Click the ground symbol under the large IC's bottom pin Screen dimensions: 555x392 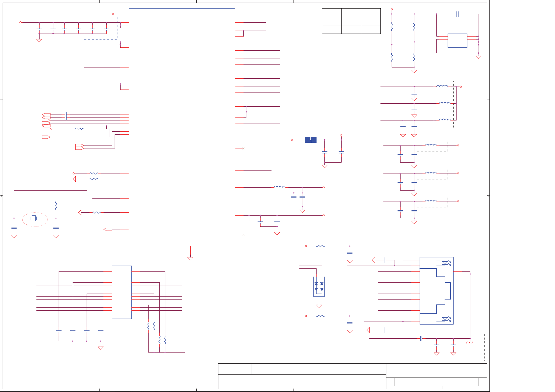pos(190,258)
